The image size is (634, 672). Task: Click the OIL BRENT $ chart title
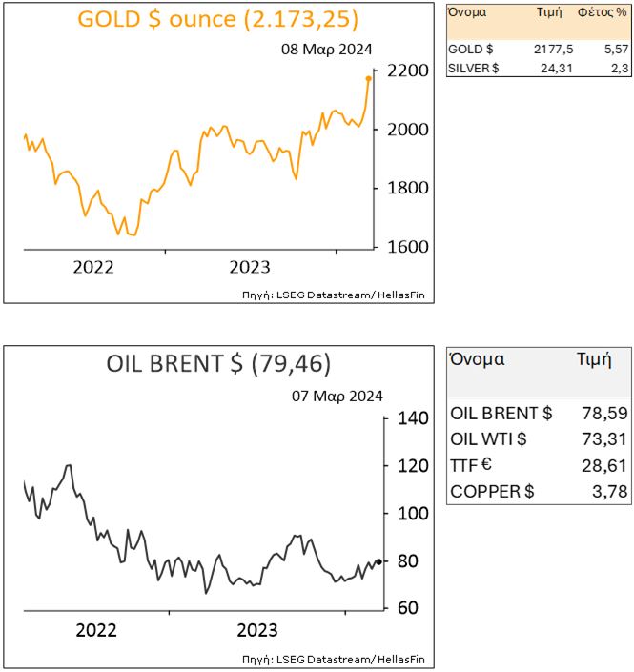click(x=218, y=364)
